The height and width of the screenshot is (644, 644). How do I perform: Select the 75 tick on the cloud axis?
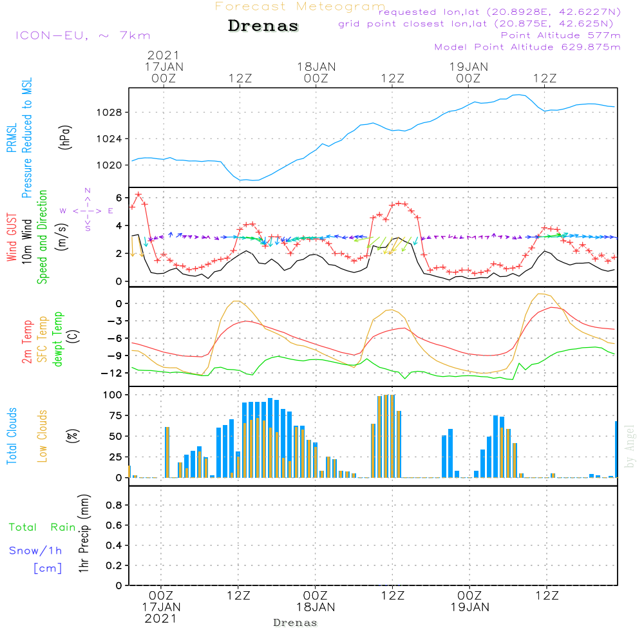116,415
